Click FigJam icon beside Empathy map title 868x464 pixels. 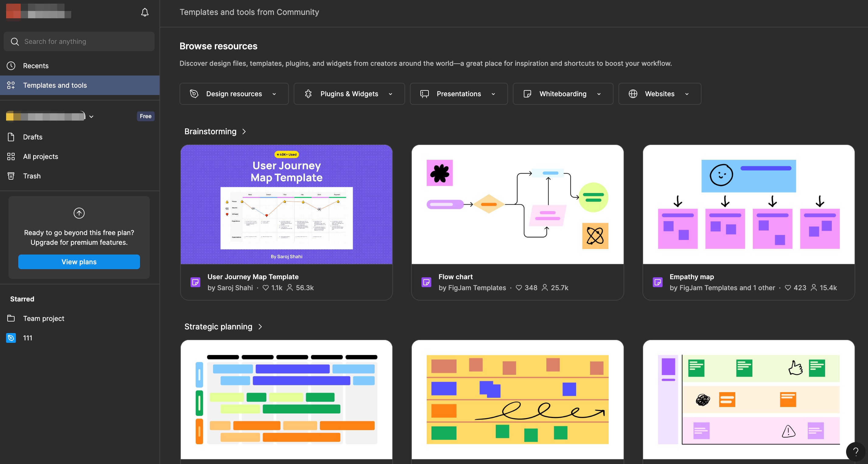click(657, 282)
